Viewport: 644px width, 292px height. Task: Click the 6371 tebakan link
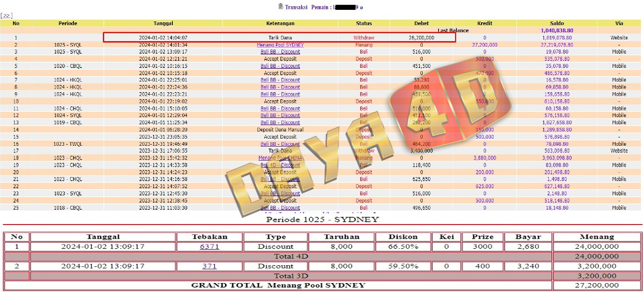point(209,246)
